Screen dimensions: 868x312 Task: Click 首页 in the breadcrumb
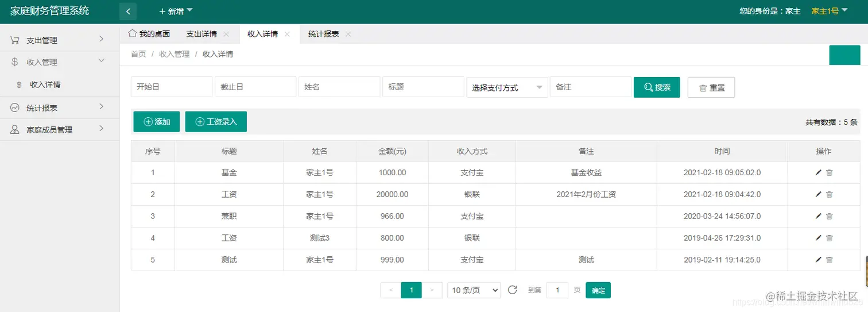pyautogui.click(x=138, y=54)
